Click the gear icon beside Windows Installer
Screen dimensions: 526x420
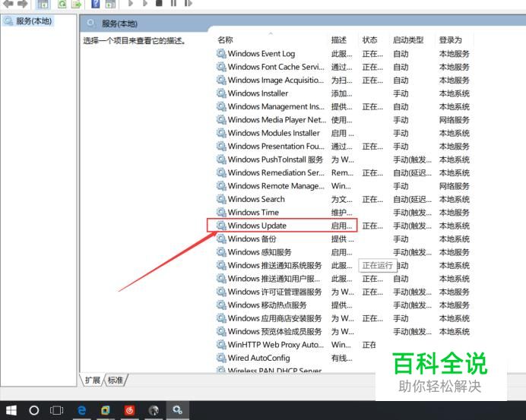click(x=221, y=93)
